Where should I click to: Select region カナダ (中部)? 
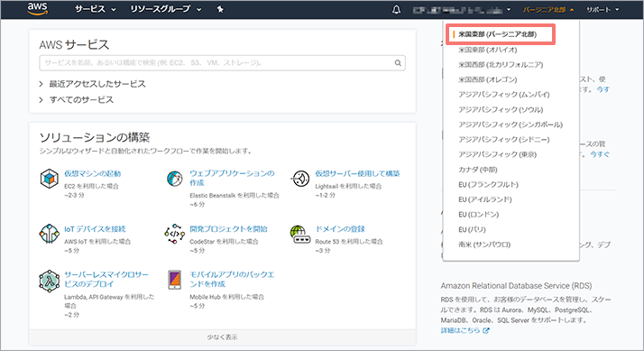pyautogui.click(x=478, y=170)
